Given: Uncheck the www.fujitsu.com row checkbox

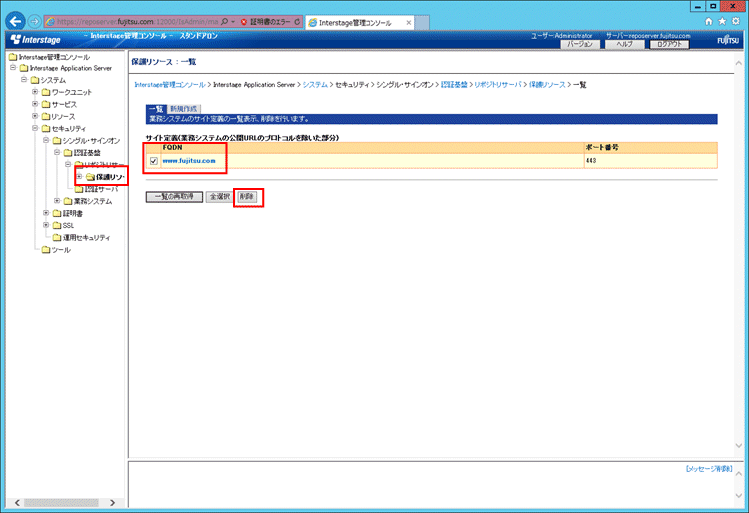Looking at the screenshot, I should pos(154,161).
